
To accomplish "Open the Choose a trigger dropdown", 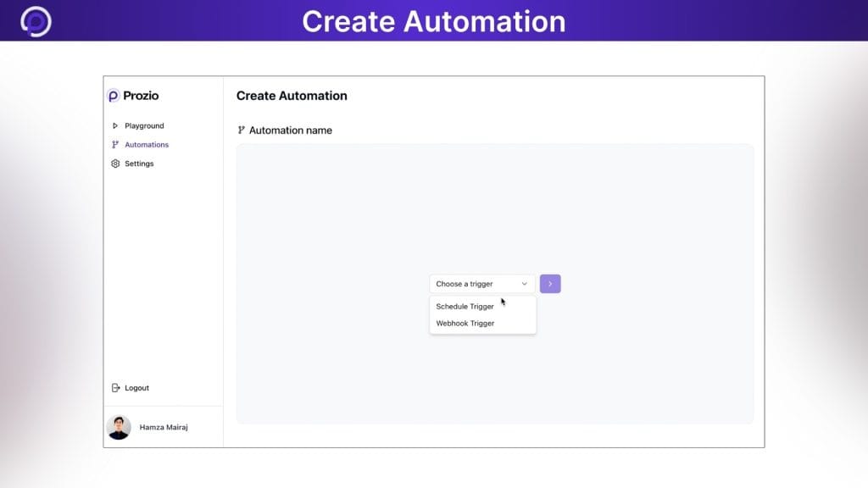I will click(481, 284).
